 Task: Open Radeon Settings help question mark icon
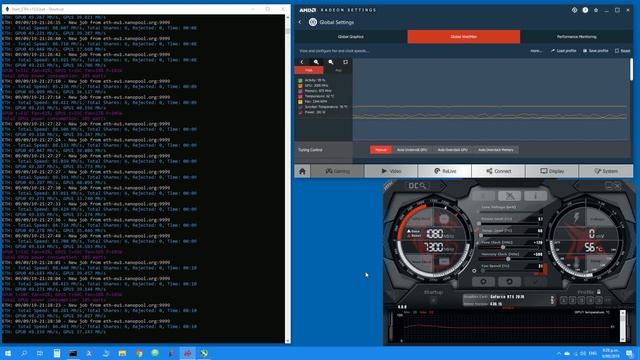point(585,10)
